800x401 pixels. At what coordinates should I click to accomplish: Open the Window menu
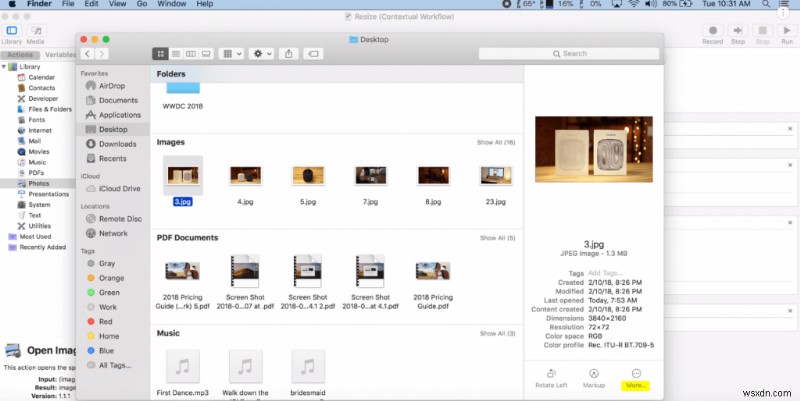tap(171, 4)
